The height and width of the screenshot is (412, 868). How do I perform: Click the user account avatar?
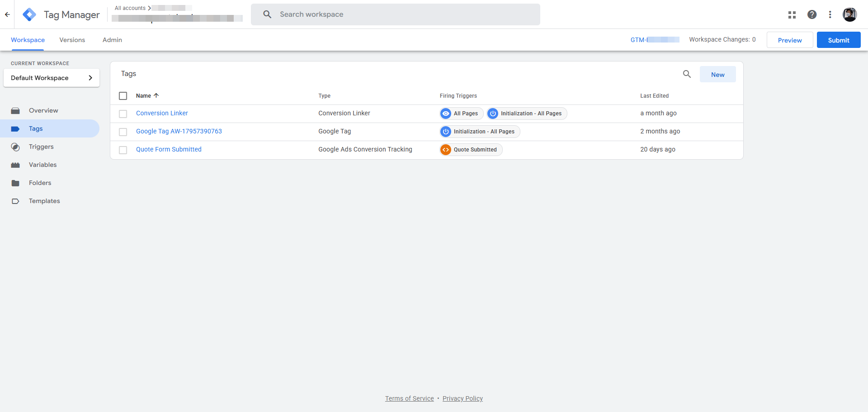pyautogui.click(x=850, y=14)
